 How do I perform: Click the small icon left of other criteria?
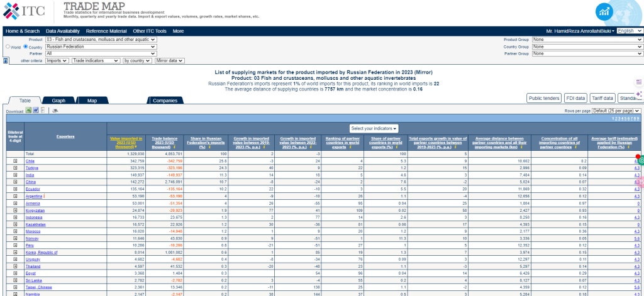pos(6,61)
